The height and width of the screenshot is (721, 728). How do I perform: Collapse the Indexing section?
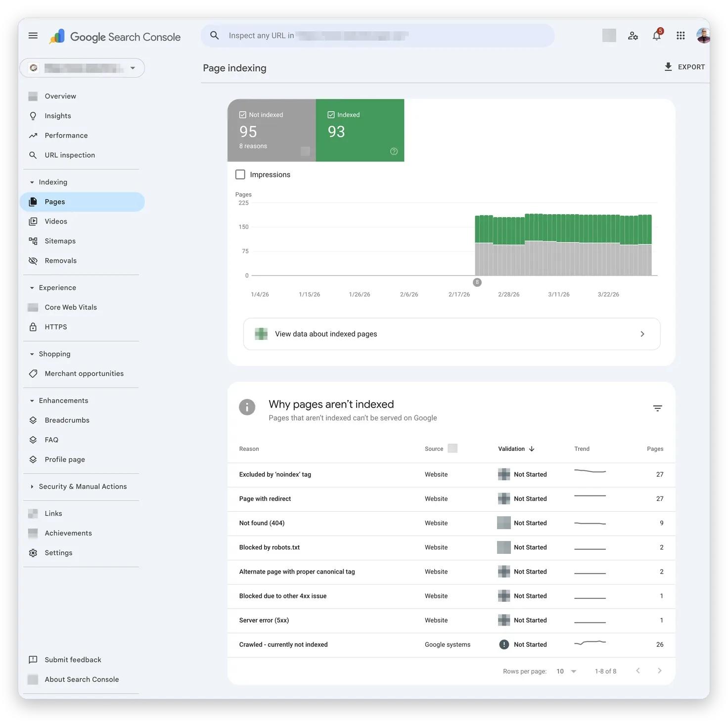[32, 182]
